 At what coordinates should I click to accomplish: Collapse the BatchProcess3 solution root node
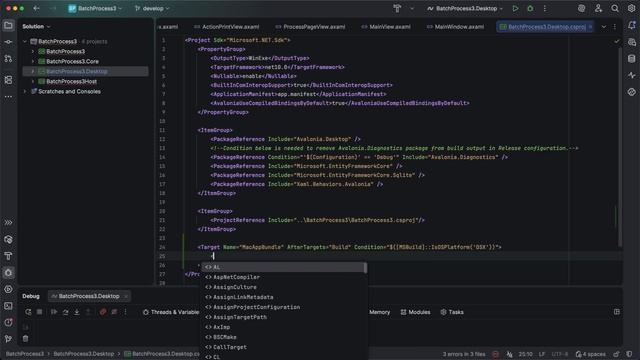[25, 41]
